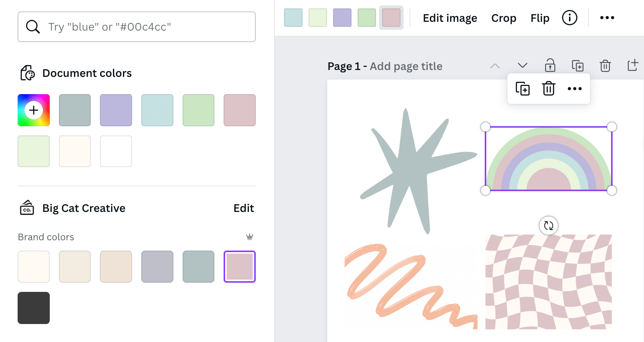Duplicate the selected rainbow element

tap(522, 89)
